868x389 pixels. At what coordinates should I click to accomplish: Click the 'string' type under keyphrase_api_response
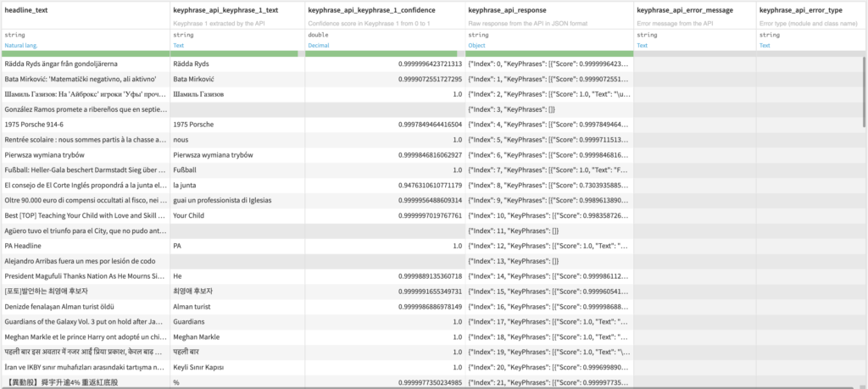478,35
